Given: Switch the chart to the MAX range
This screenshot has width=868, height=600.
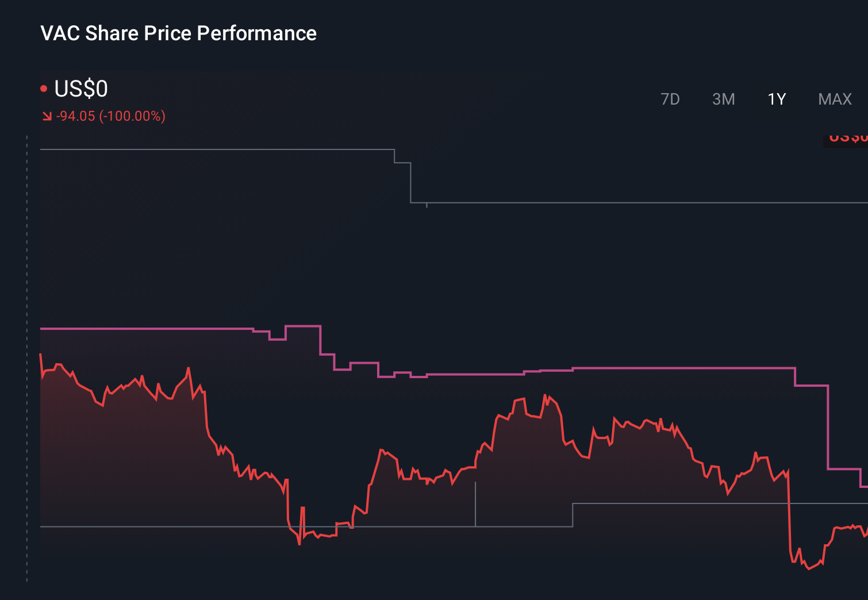Looking at the screenshot, I should click(x=834, y=99).
